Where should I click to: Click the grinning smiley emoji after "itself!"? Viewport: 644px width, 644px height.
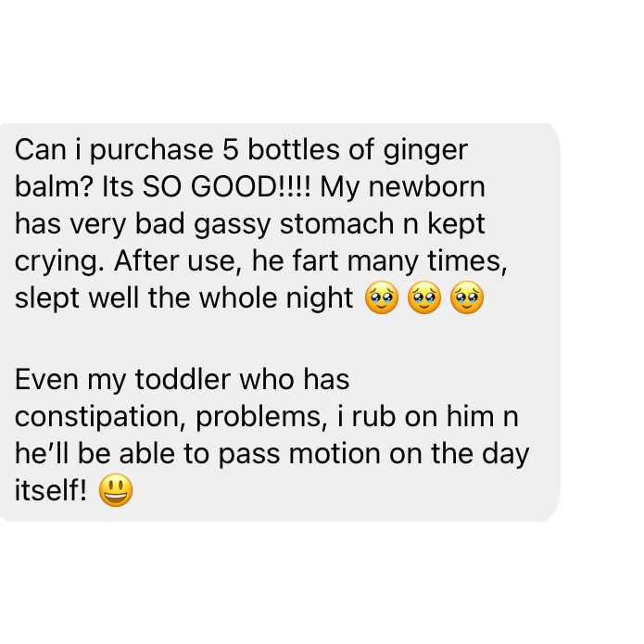(x=116, y=490)
